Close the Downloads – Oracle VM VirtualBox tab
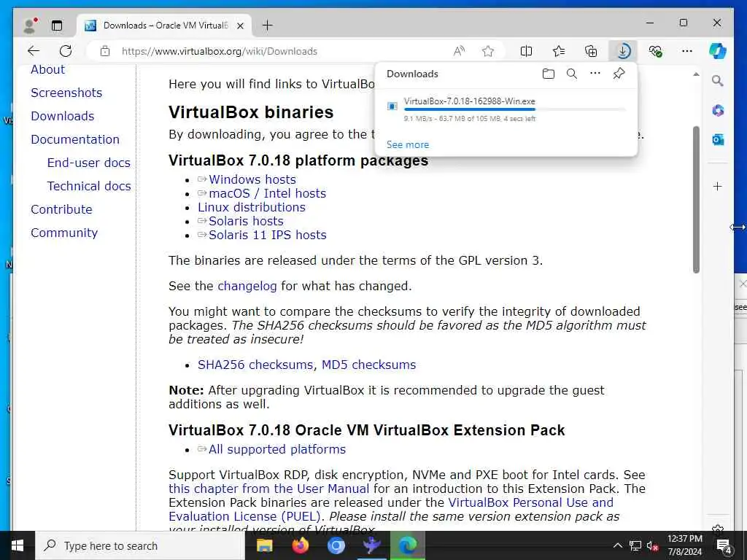The height and width of the screenshot is (560, 747). [x=241, y=26]
